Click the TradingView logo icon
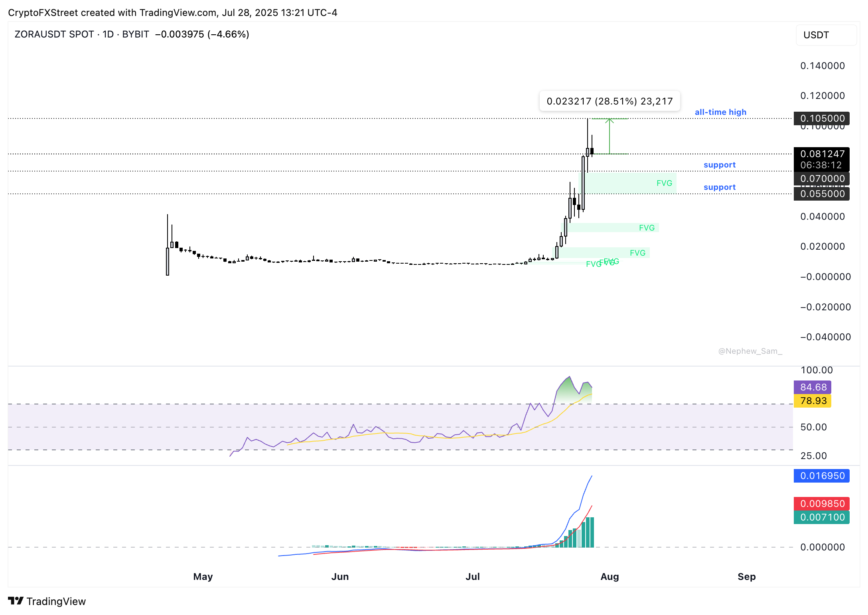The image size is (868, 615). (x=16, y=601)
